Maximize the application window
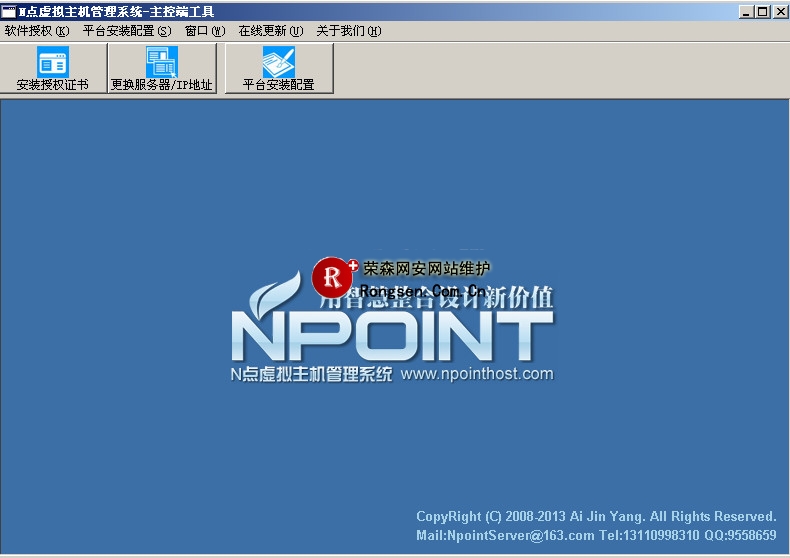 tap(763, 11)
